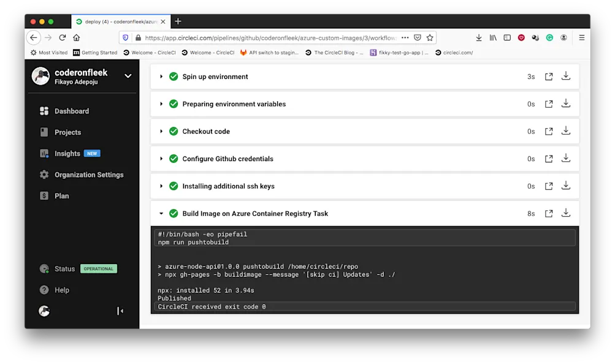615x364 pixels.
Task: Click 'CircleCI received exit code 0' line
Action: 212,307
